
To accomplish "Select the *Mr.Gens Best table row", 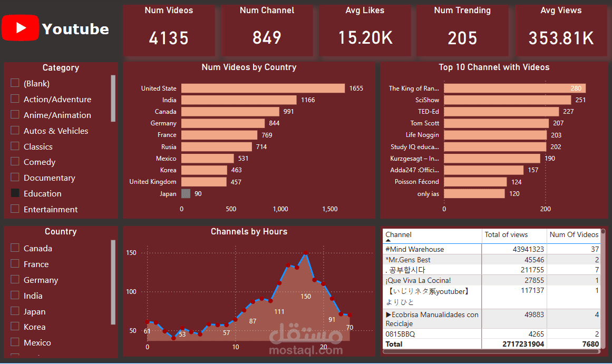I will [491, 260].
